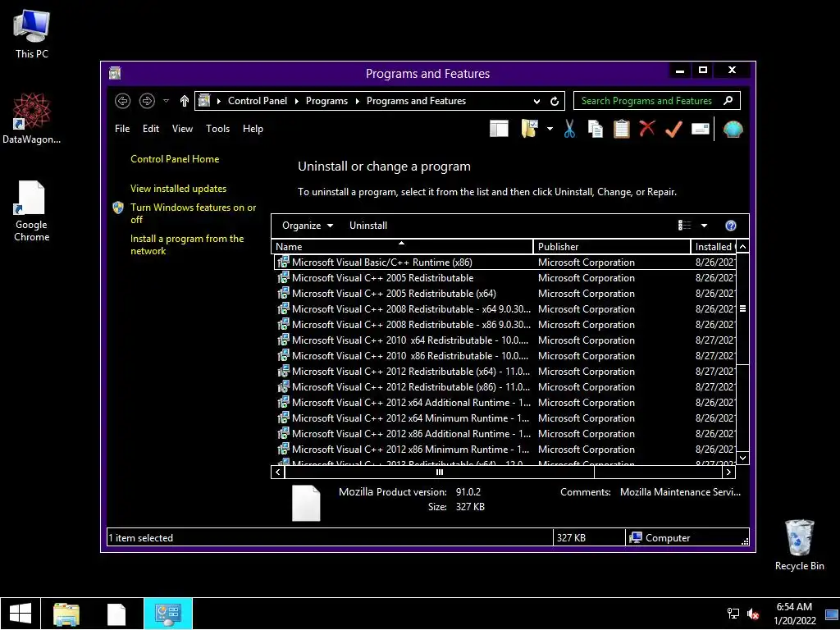Click the Cut scissors icon in toolbar
The width and height of the screenshot is (840, 630).
tap(569, 129)
